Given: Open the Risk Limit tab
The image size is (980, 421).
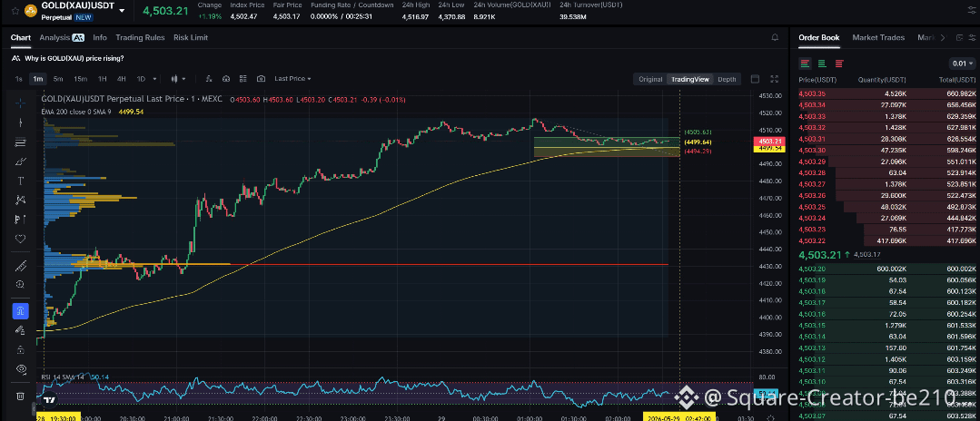Looking at the screenshot, I should coord(191,37).
